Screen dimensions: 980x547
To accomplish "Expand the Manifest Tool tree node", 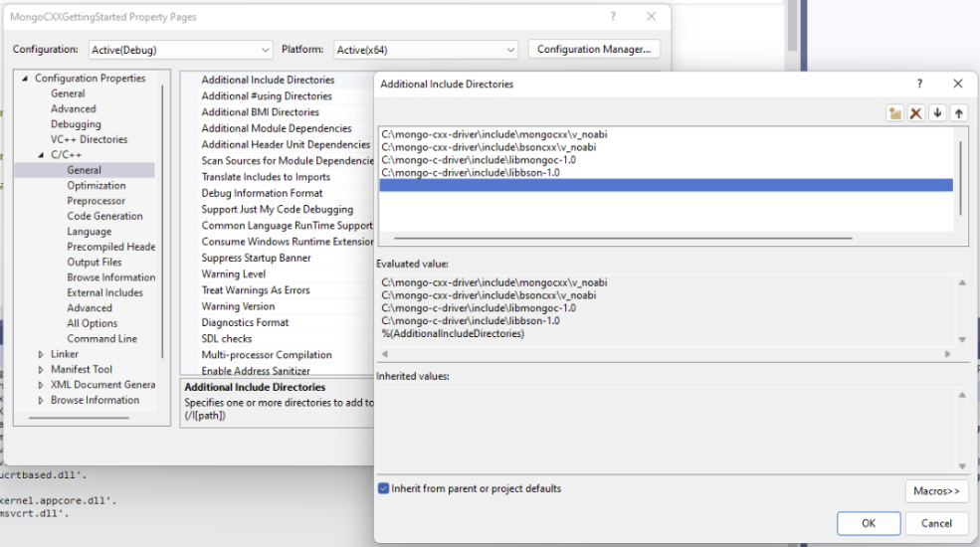I will (x=41, y=369).
